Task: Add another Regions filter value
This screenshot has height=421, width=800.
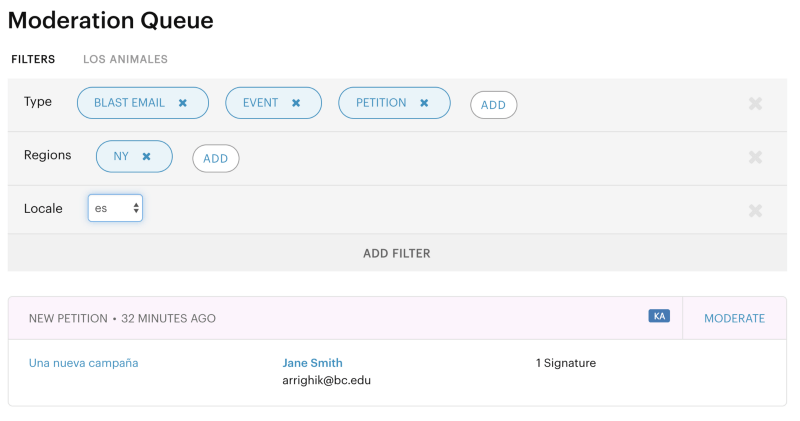Action: pyautogui.click(x=215, y=158)
